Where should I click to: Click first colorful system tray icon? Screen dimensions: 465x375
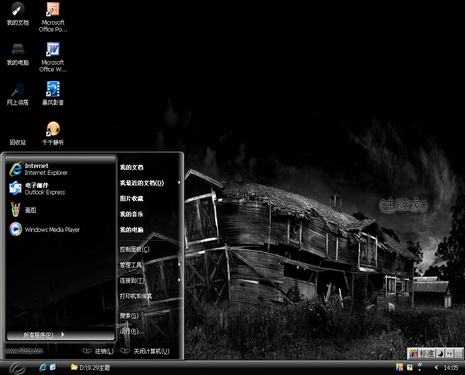399,367
